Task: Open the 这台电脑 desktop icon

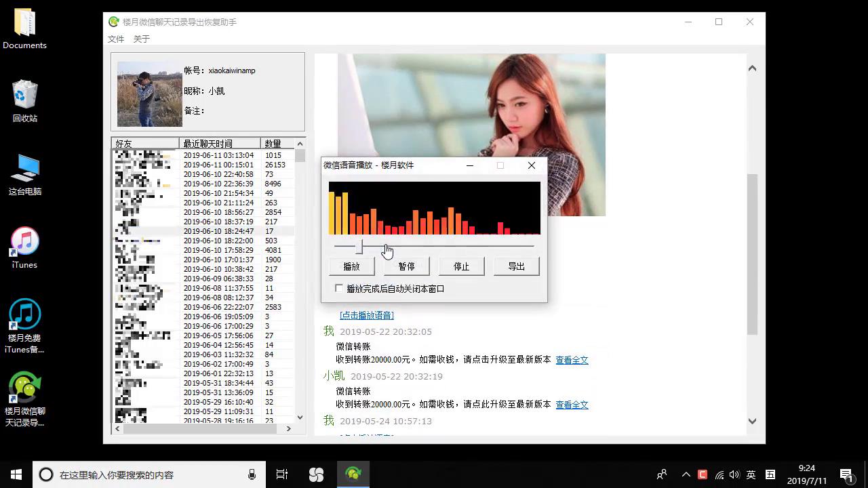Action: pos(24,175)
